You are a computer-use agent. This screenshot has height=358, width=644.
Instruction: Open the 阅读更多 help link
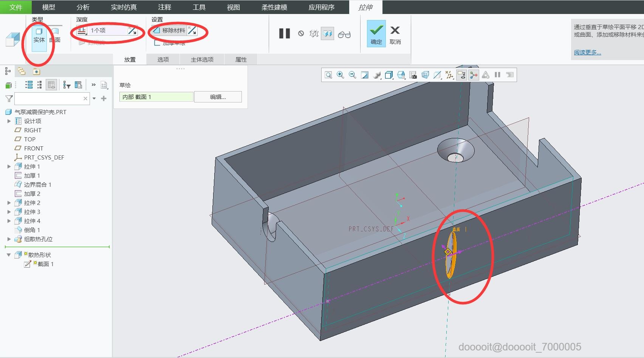pos(587,52)
